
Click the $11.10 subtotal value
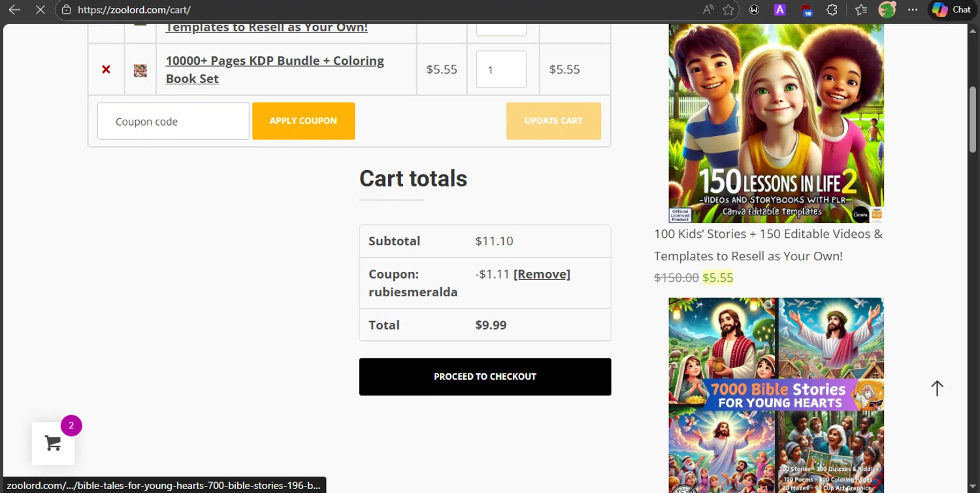coord(494,241)
